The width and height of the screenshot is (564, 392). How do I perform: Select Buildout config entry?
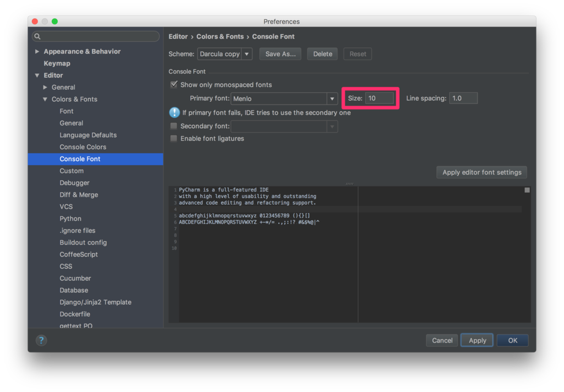[x=83, y=242]
